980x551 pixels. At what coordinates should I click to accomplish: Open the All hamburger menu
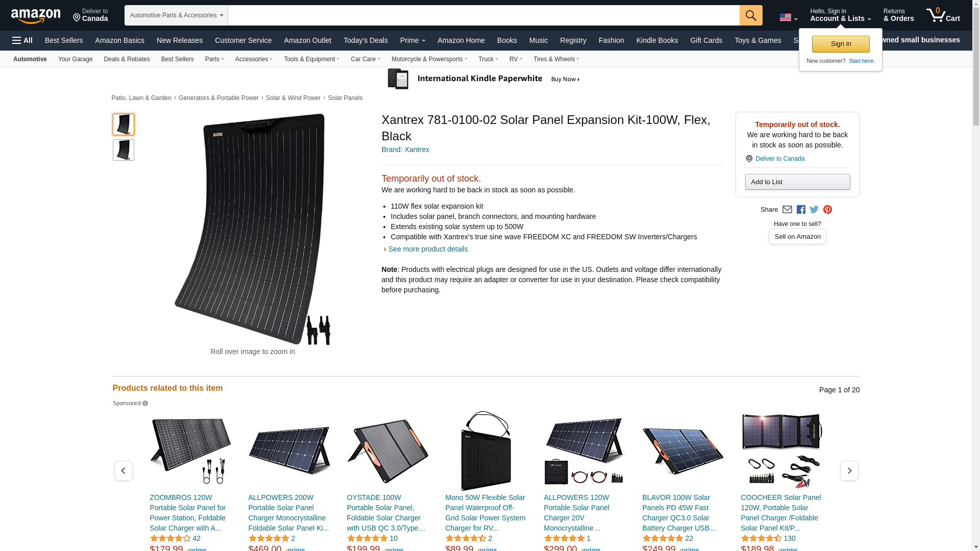point(22,40)
